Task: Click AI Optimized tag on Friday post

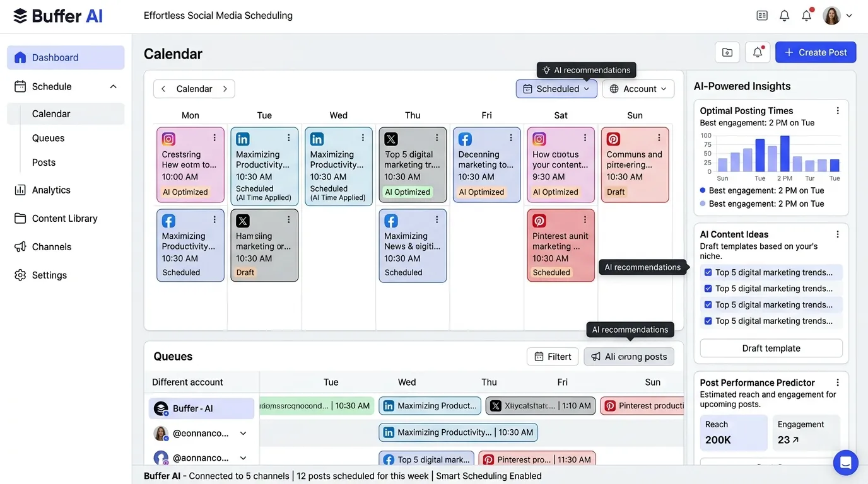Action: click(x=481, y=192)
